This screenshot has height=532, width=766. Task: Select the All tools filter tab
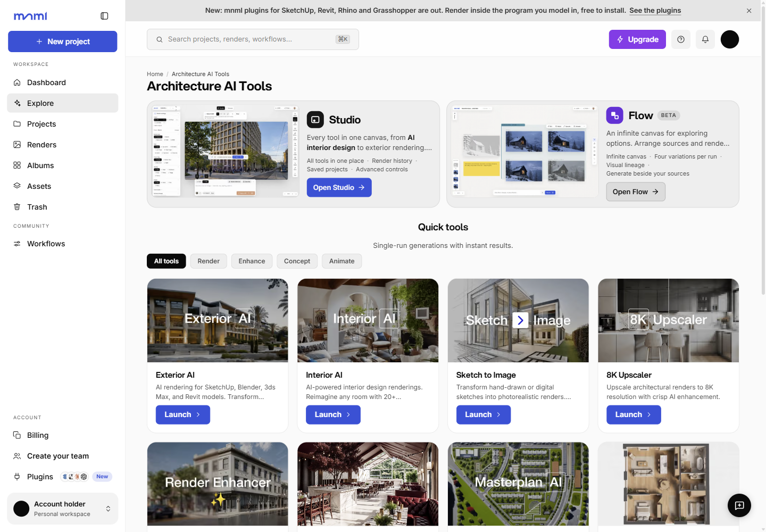coord(166,261)
